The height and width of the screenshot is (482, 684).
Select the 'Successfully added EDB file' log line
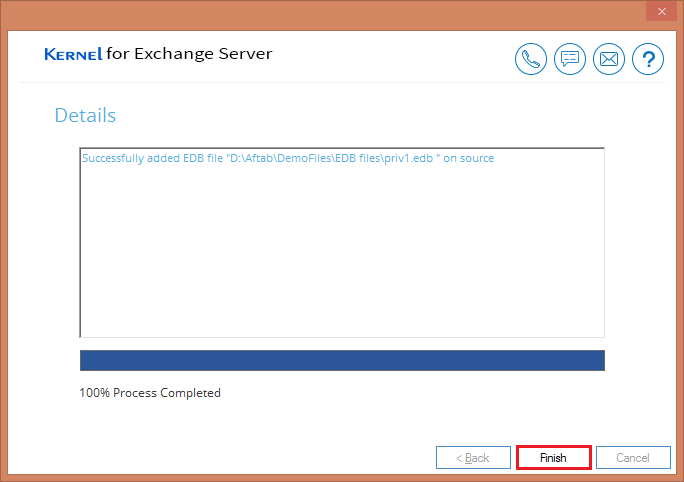coord(287,158)
